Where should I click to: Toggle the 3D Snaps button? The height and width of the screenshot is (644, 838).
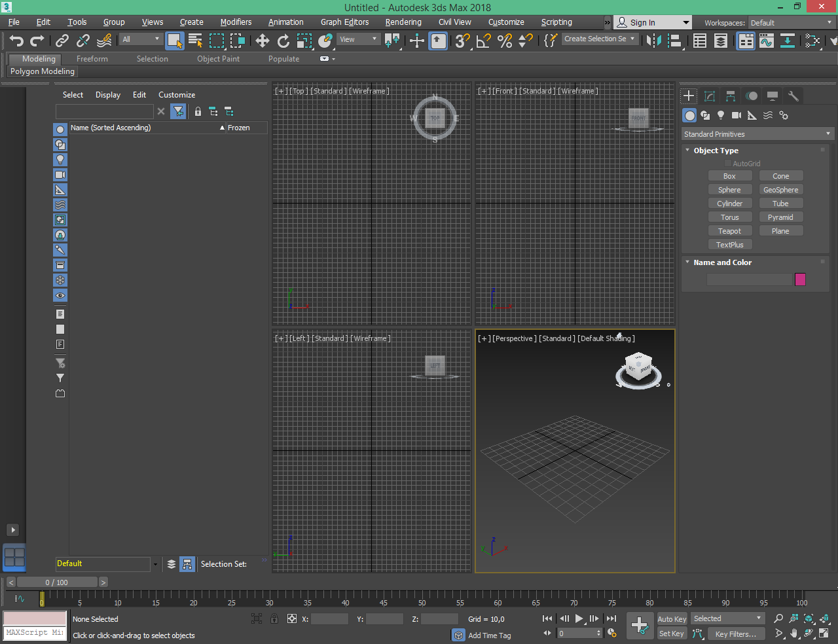(463, 41)
